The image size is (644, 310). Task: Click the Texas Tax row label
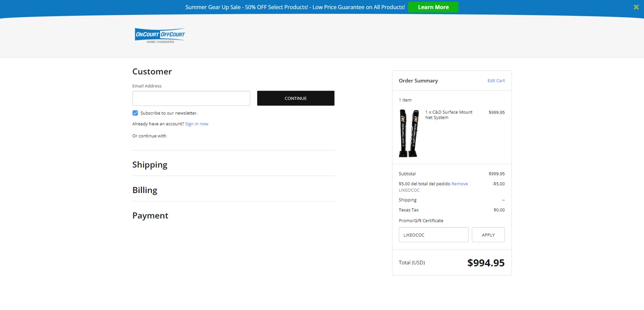[409, 210]
